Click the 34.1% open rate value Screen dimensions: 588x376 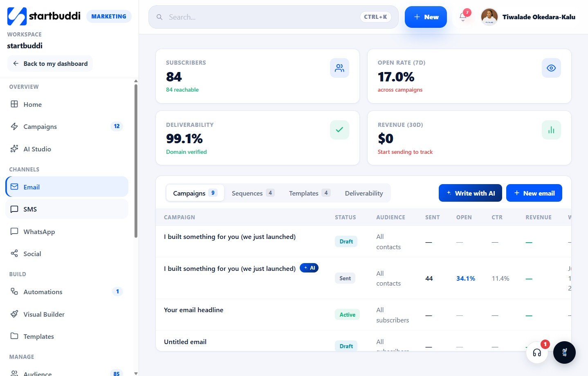(465, 278)
